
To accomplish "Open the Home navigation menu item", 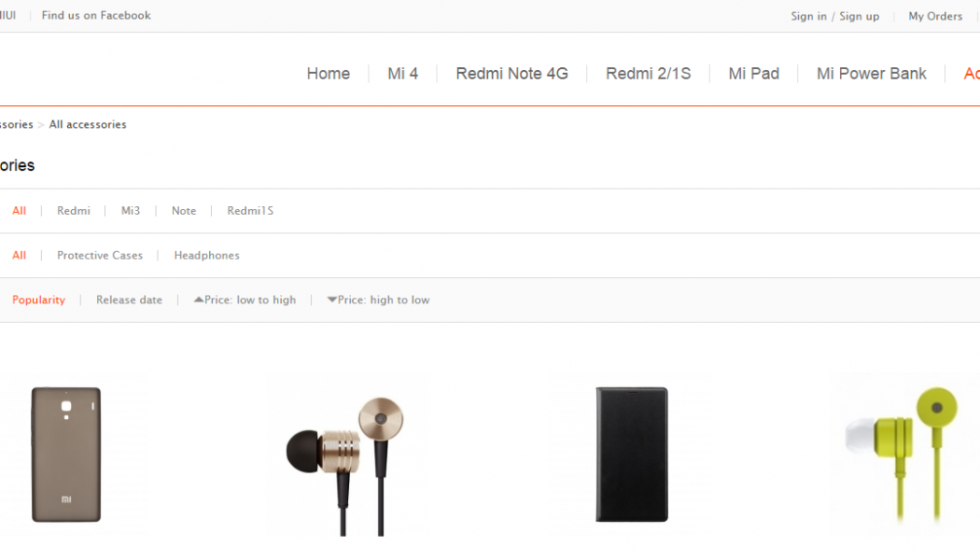I will (328, 74).
